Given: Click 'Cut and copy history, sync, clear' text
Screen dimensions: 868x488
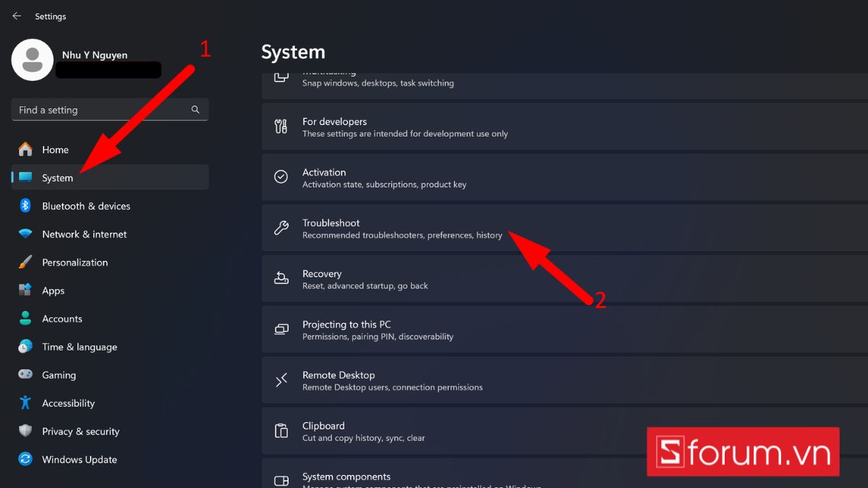Looking at the screenshot, I should [364, 438].
